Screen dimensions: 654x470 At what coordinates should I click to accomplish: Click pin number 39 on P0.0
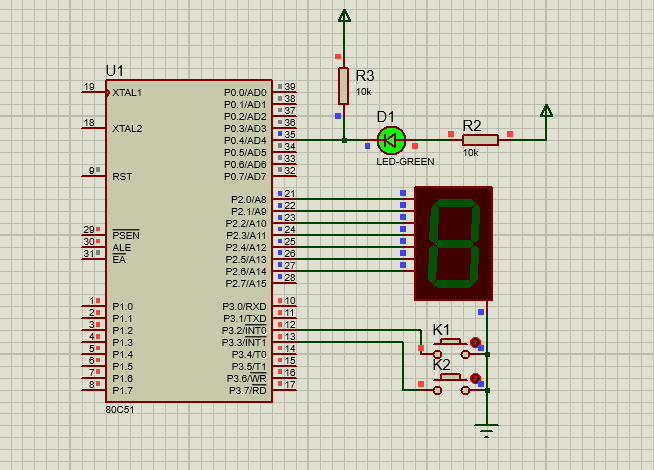[x=290, y=86]
